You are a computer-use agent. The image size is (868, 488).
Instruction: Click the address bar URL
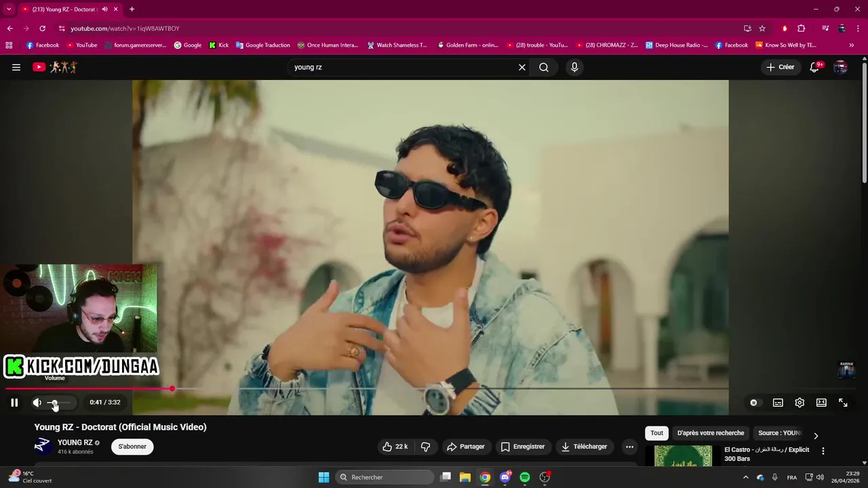[125, 28]
